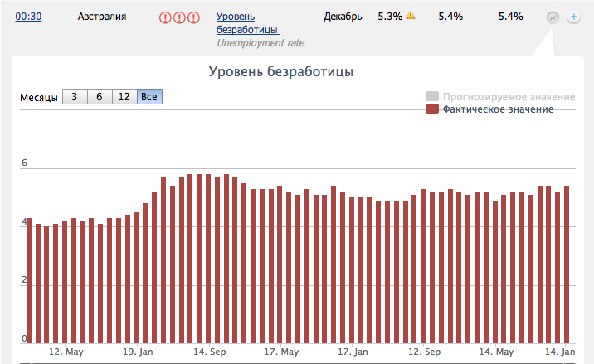The width and height of the screenshot is (594, 364).
Task: Click the chart title Уровень безработицы
Action: tap(281, 71)
